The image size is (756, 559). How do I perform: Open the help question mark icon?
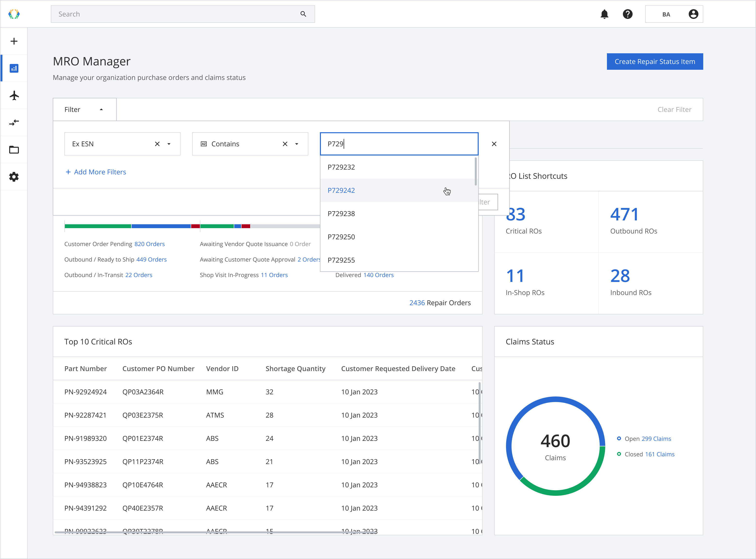tap(627, 14)
